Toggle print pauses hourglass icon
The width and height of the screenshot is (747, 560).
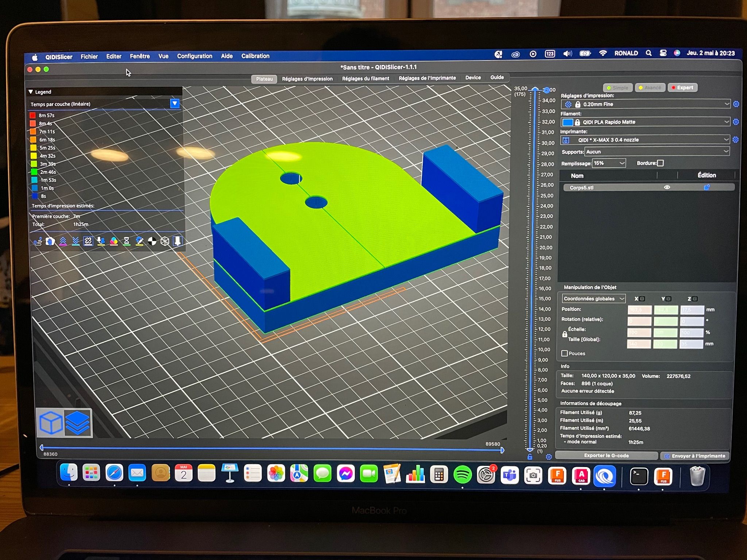[127, 241]
